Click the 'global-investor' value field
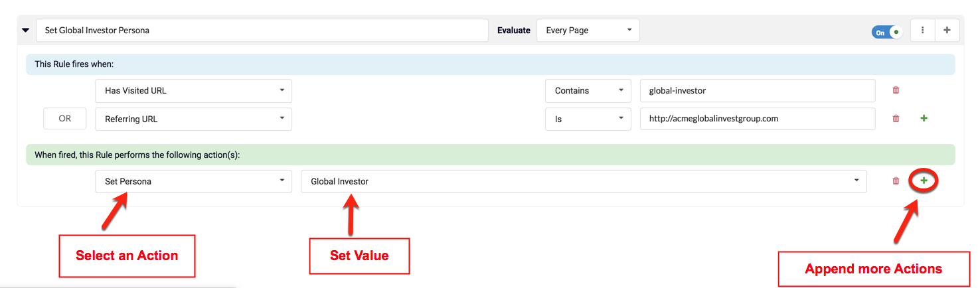Viewport: 980px width, 288px height. [x=757, y=91]
